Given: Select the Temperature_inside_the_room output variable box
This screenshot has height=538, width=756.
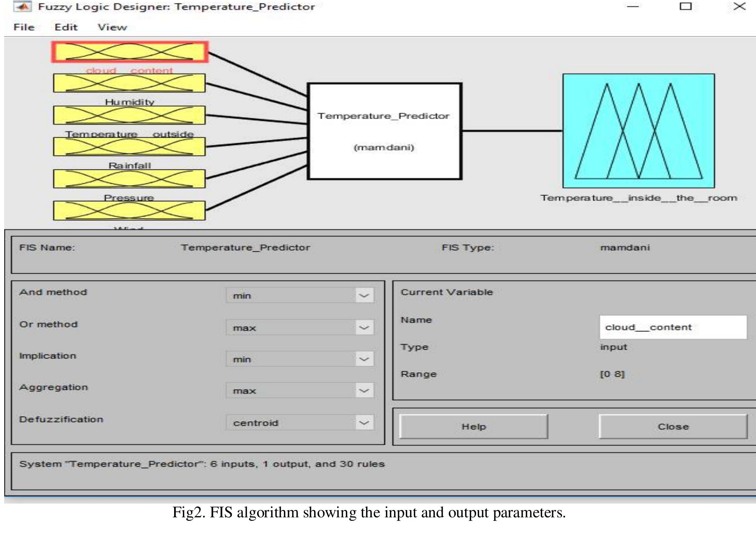Looking at the screenshot, I should [639, 131].
